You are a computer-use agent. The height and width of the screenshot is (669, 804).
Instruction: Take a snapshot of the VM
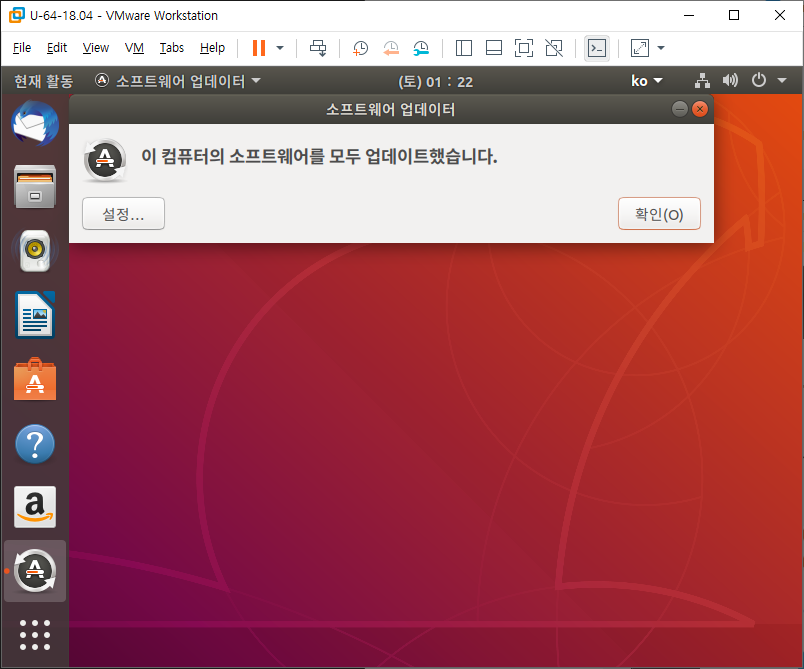coord(360,48)
